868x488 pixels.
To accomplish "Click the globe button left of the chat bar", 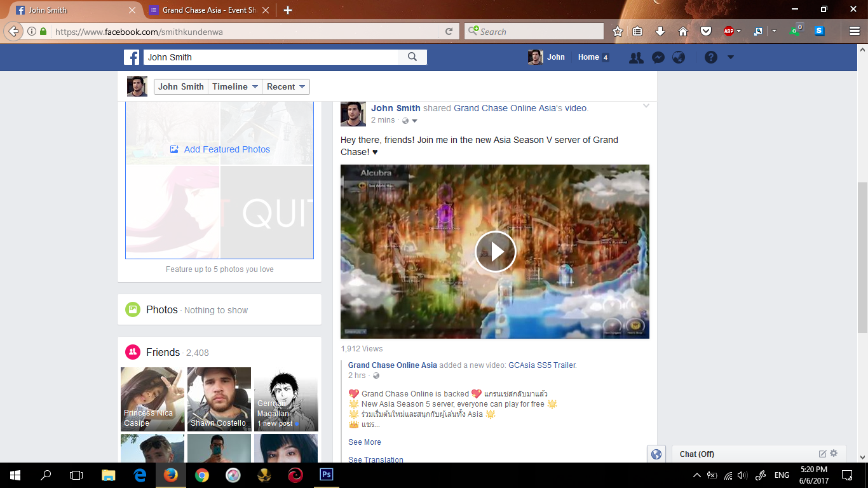I will 656,454.
